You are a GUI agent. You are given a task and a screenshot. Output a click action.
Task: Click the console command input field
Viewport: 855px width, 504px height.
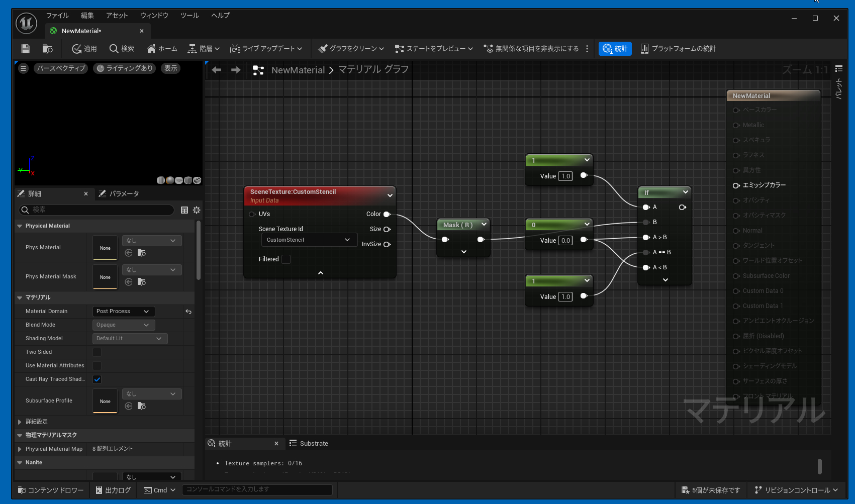point(257,489)
